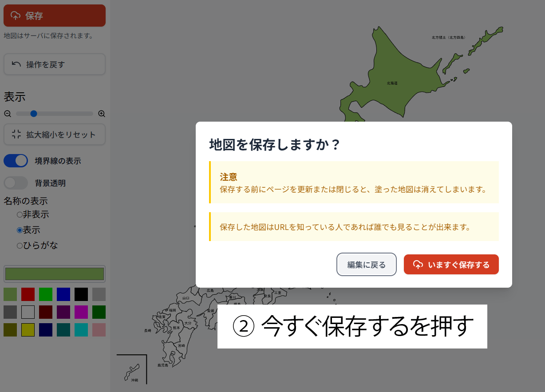The height and width of the screenshot is (392, 545).
Task: Click 操作を戻す undo button
Action: coord(54,64)
